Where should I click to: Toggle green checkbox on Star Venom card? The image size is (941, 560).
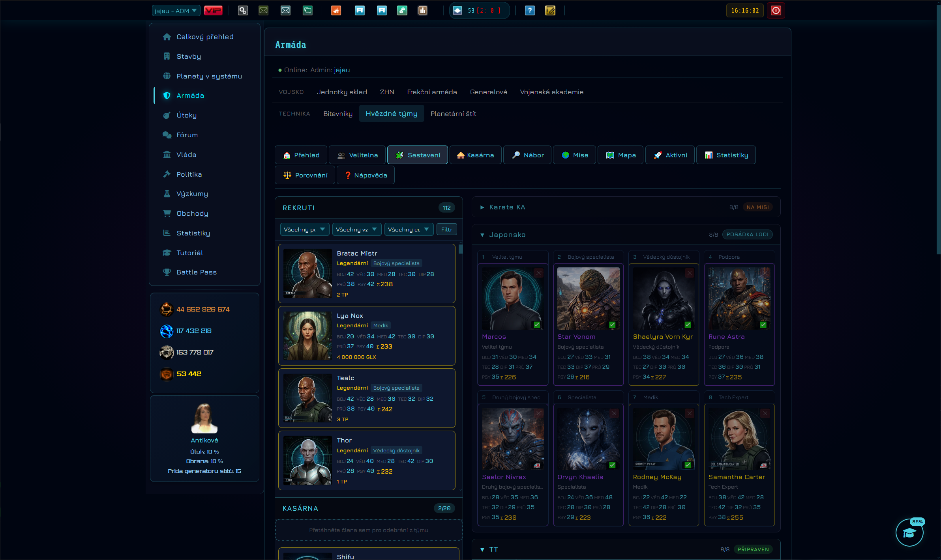tap(612, 325)
